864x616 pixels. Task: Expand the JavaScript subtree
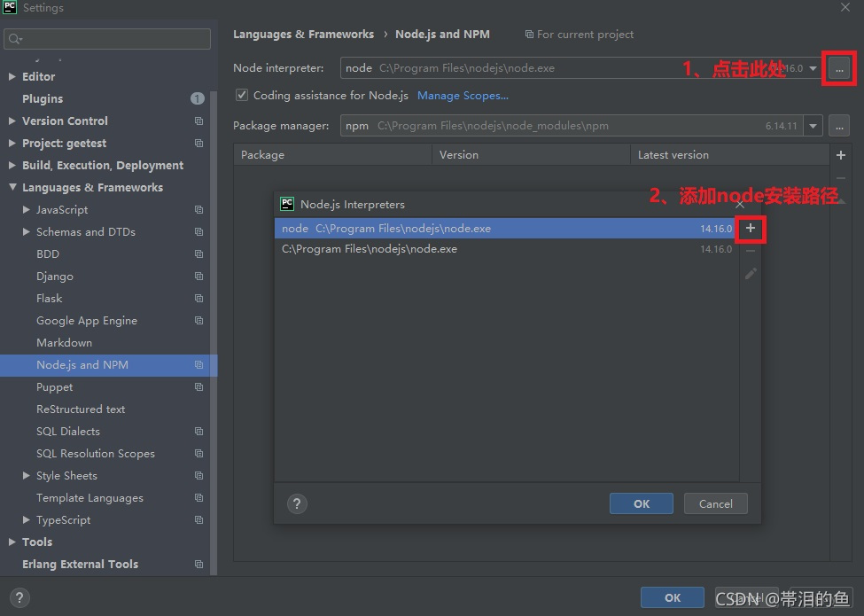26,209
